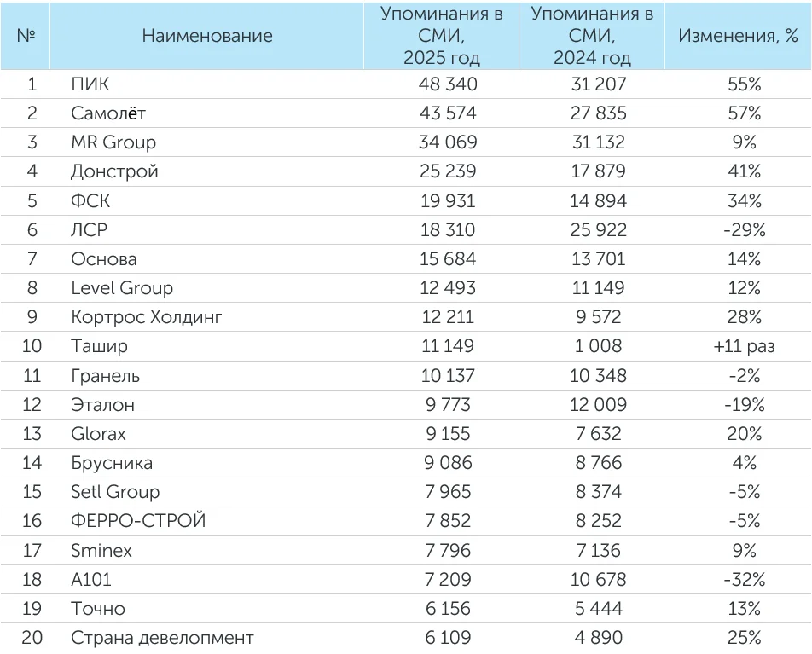Screen dimensions: 812x654
Task: Select the MR Group cell
Action: tap(113, 142)
